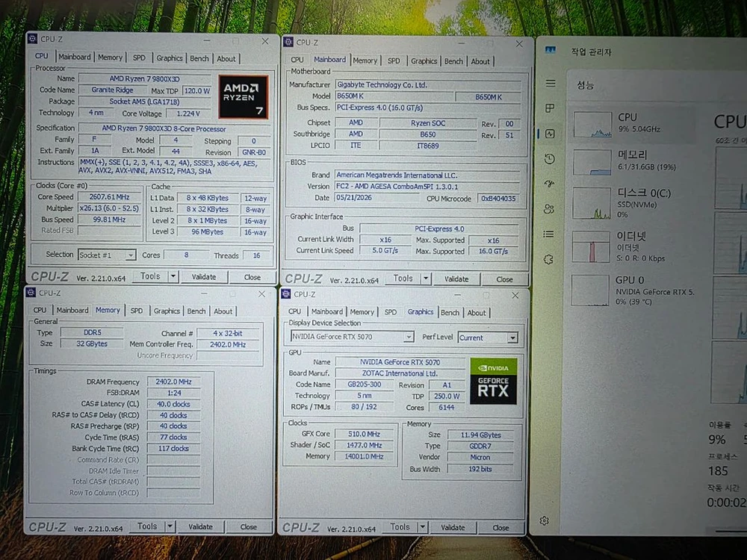Expand Tools arrow in Mainboard window
Screen dimensions: 747x560
coord(426,278)
